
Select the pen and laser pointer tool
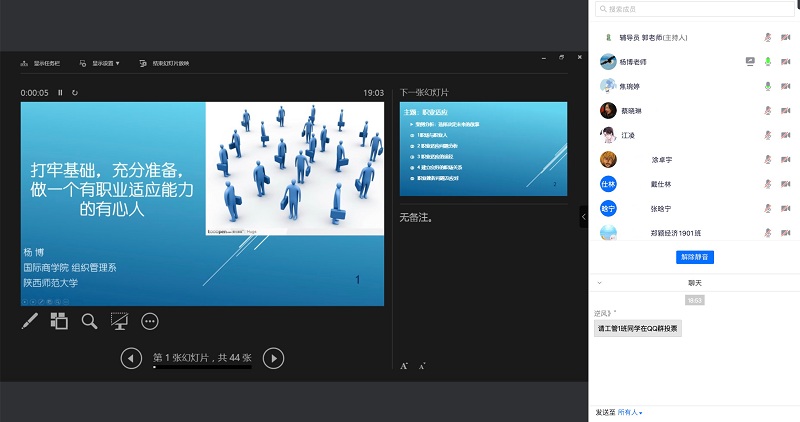coord(29,321)
